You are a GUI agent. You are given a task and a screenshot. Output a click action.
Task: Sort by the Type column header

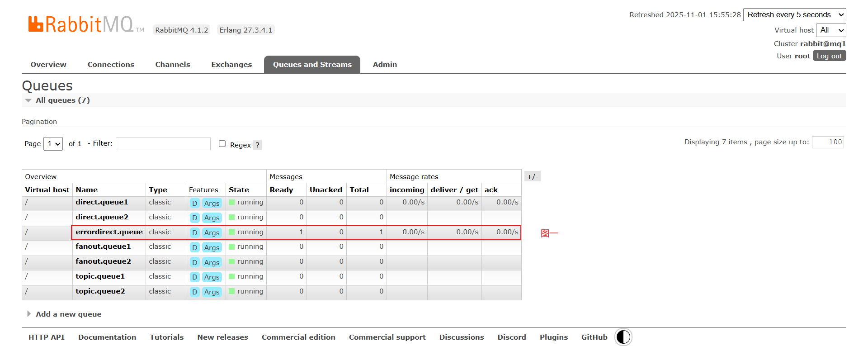[158, 190]
